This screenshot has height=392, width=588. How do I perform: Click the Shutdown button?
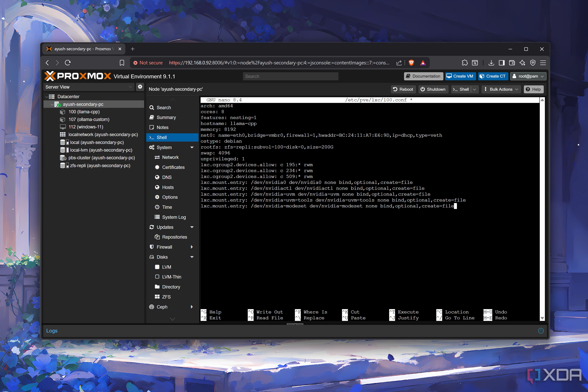tap(433, 89)
